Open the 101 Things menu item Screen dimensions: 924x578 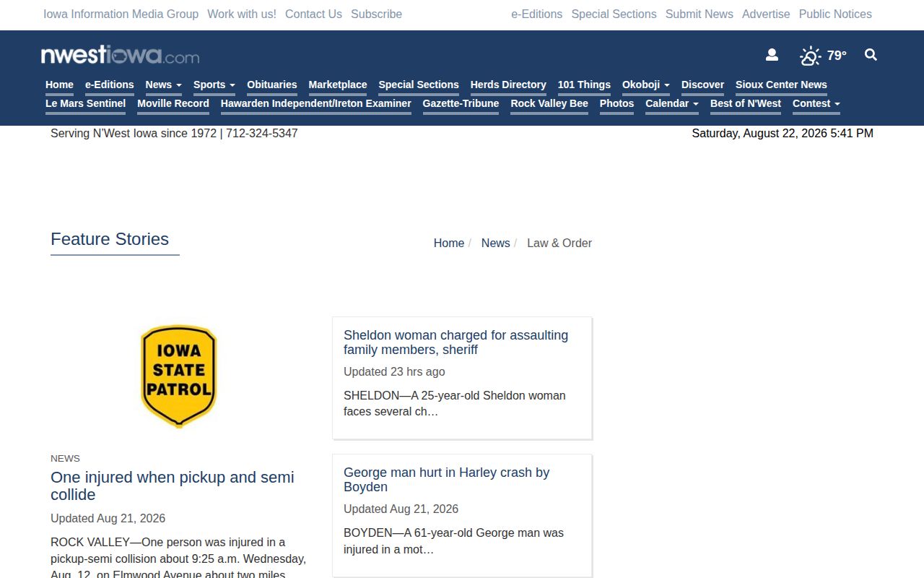584,85
